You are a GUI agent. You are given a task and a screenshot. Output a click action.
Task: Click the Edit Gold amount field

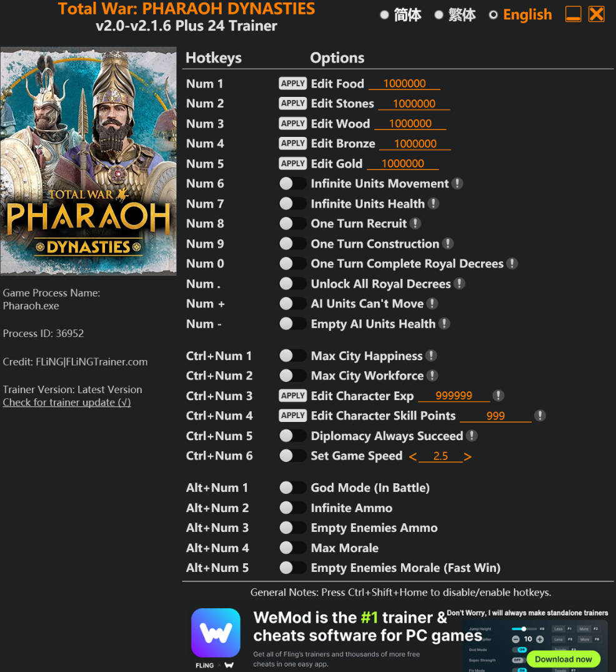click(x=403, y=163)
